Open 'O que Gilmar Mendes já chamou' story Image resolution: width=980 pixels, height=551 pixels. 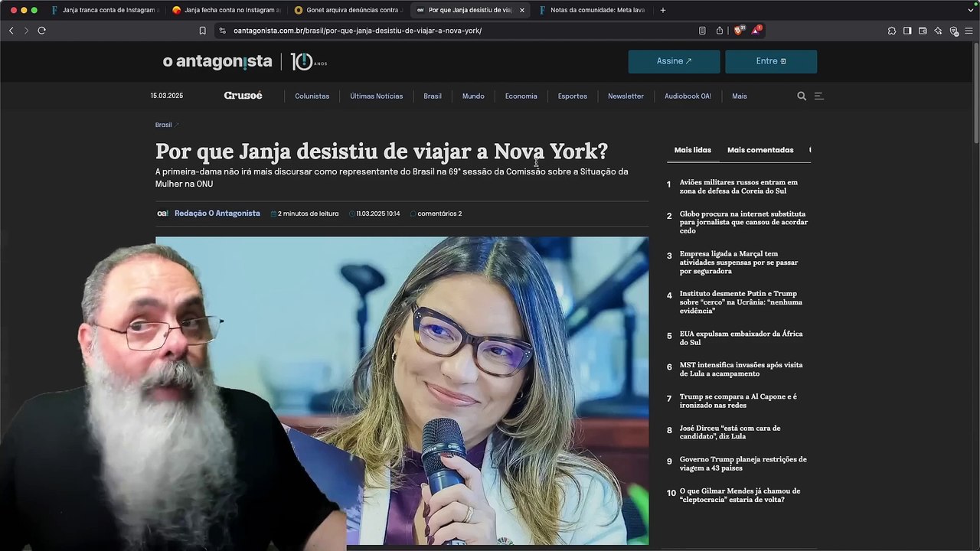[x=740, y=495]
